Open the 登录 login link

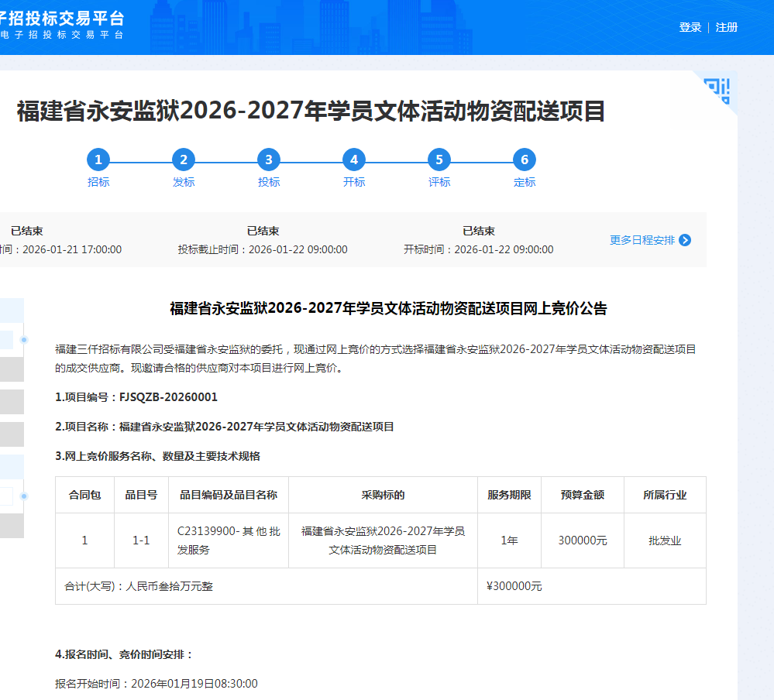pos(690,28)
